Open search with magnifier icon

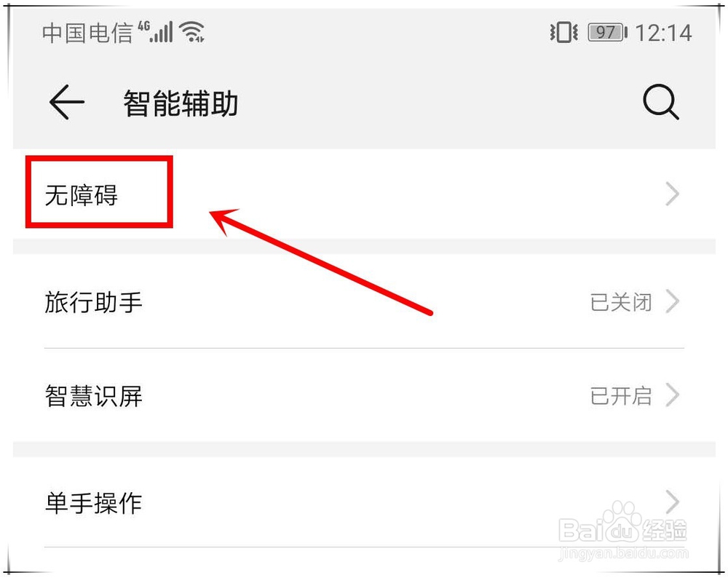point(661,102)
